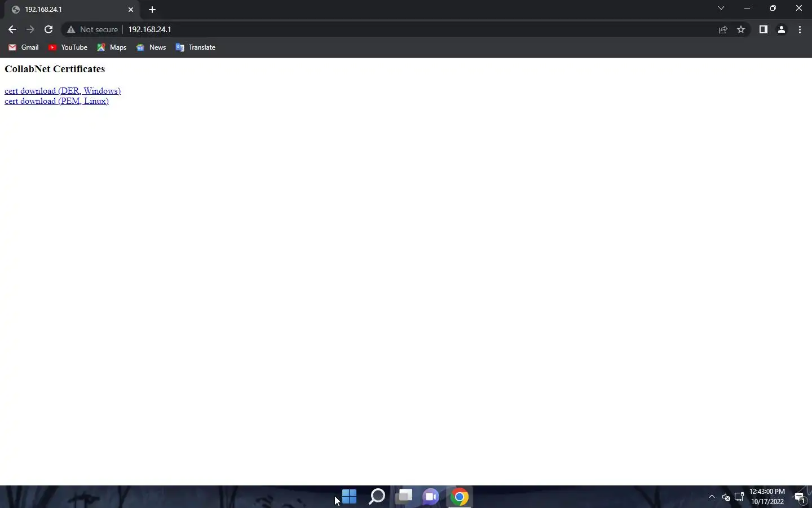
Task: Open the Translate bookmark
Action: pyautogui.click(x=196, y=47)
